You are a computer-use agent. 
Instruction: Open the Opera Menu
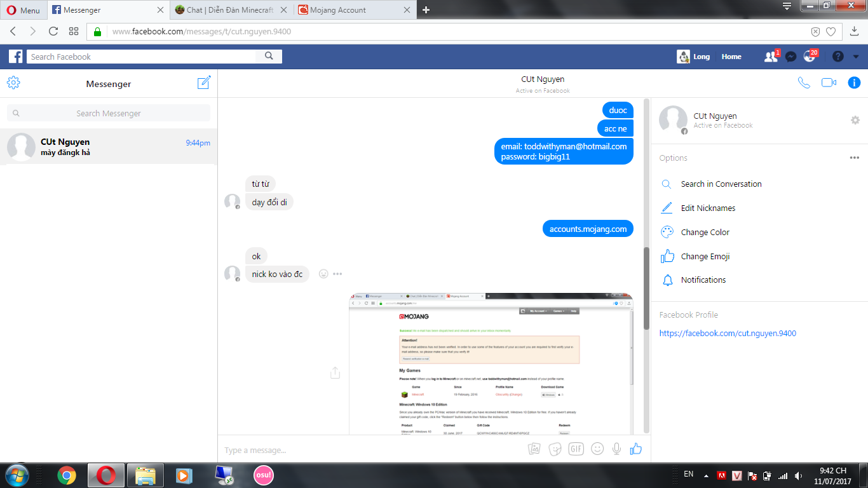[x=24, y=10]
